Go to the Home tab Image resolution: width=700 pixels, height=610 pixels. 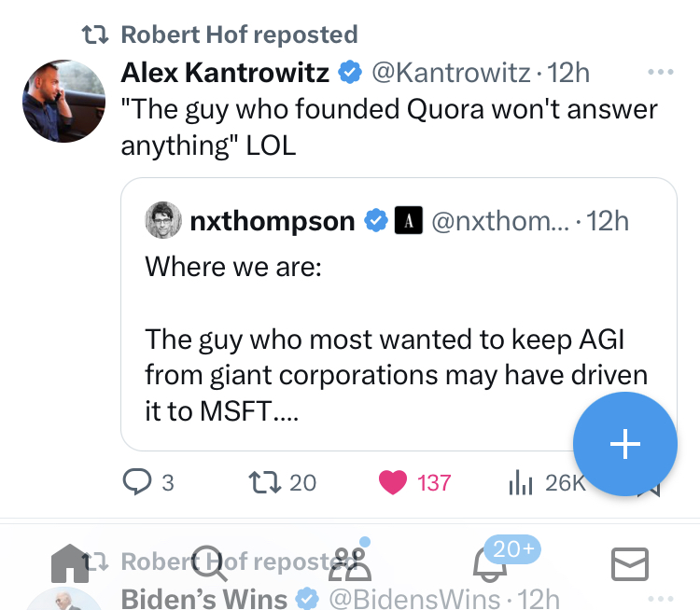(69, 562)
